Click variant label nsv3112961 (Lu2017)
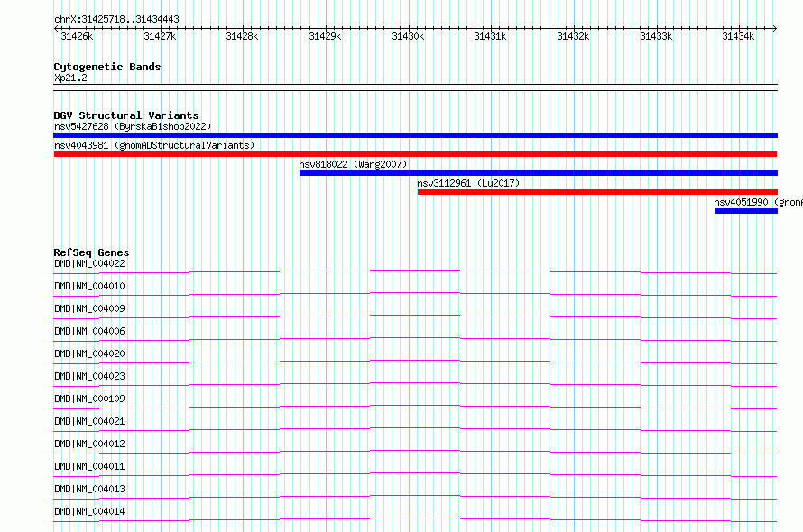This screenshot has width=803, height=532. click(x=468, y=183)
